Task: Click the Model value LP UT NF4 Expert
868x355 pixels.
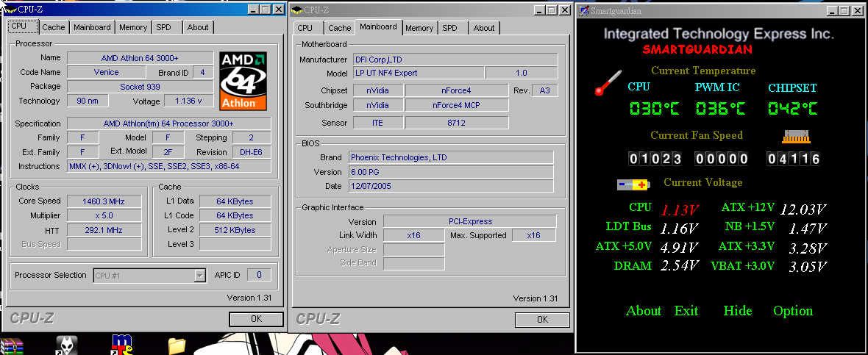Action: click(419, 73)
